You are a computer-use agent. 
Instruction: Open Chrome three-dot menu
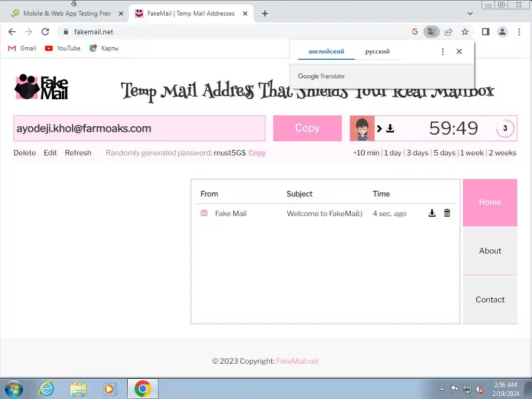519,32
